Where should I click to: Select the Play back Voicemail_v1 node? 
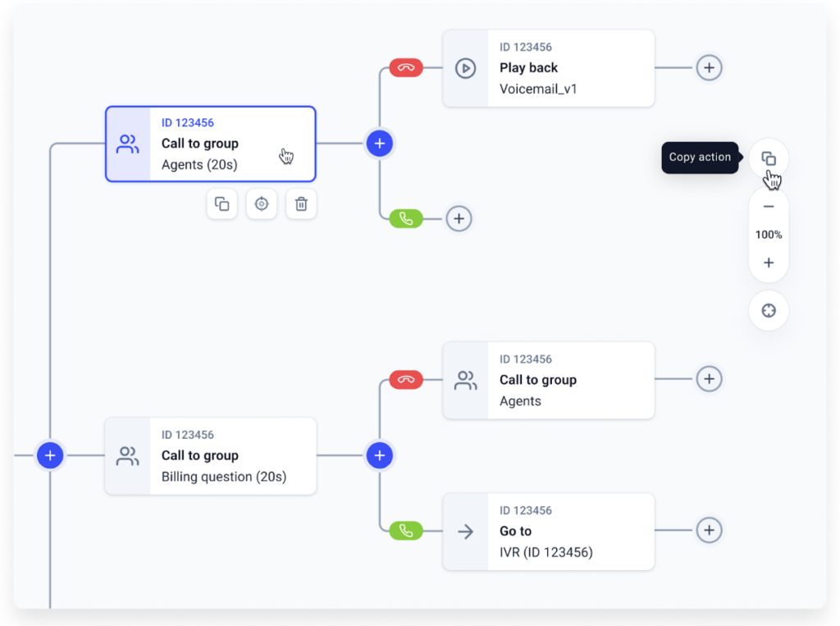click(548, 68)
